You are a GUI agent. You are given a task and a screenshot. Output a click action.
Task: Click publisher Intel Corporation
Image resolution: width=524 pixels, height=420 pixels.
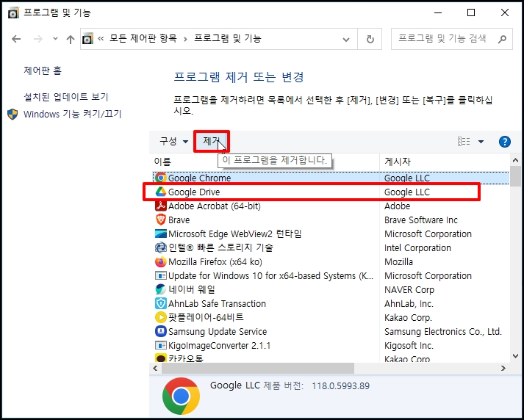point(417,248)
